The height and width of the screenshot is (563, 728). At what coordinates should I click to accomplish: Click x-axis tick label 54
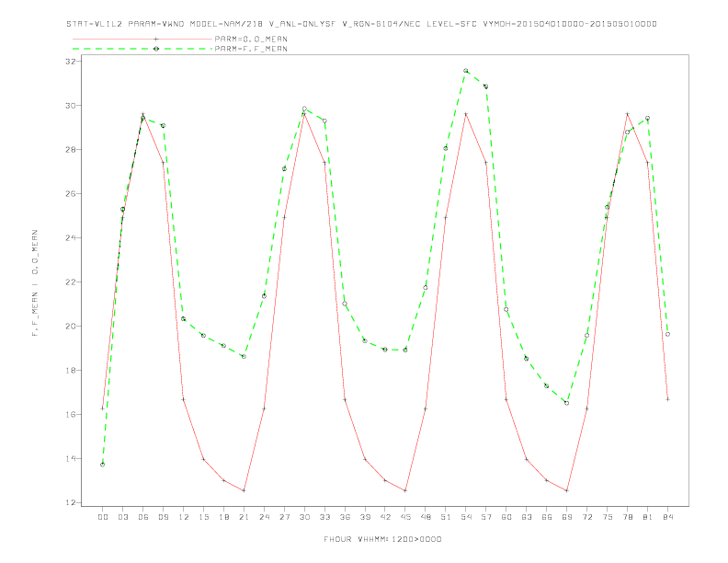pos(466,517)
